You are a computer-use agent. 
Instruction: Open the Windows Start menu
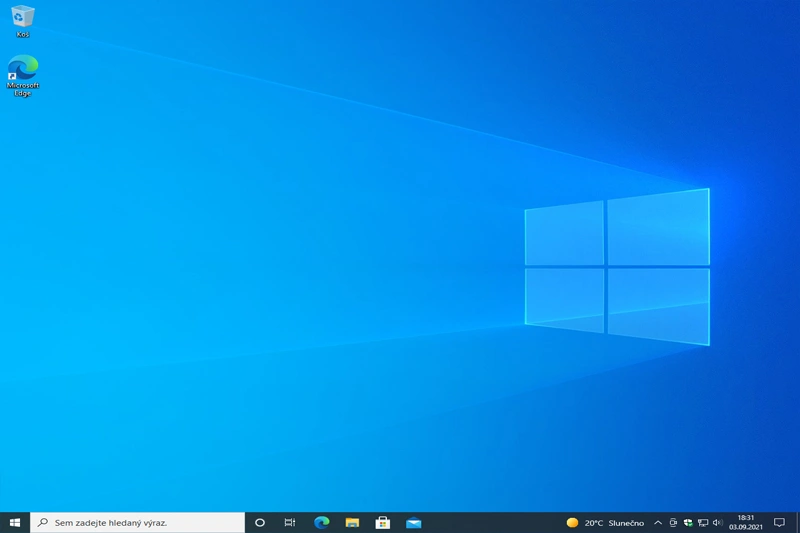[15, 522]
